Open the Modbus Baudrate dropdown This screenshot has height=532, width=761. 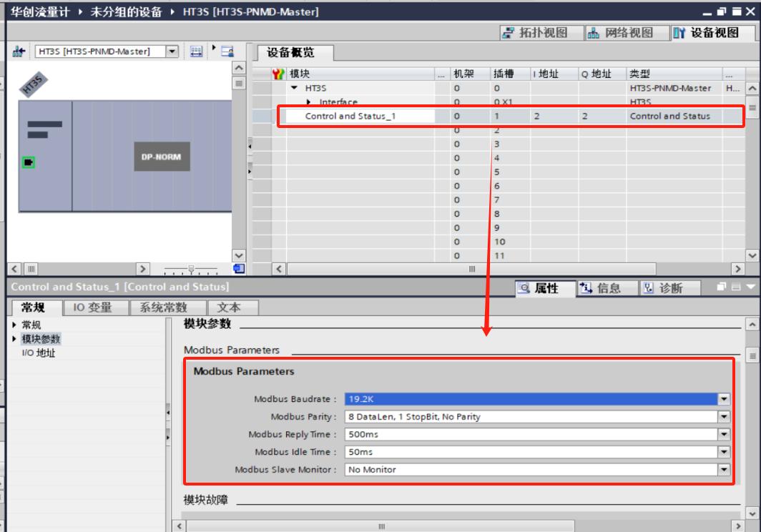[x=724, y=399]
